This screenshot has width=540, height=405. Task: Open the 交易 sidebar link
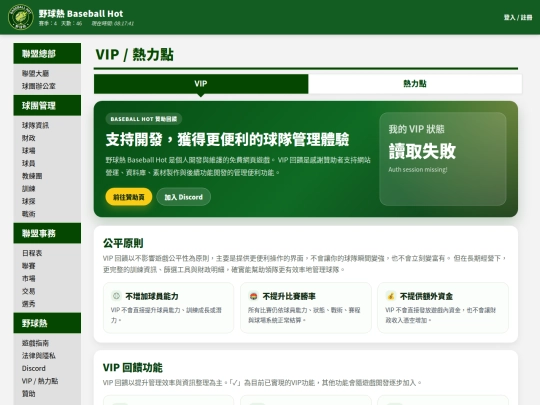coord(29,291)
